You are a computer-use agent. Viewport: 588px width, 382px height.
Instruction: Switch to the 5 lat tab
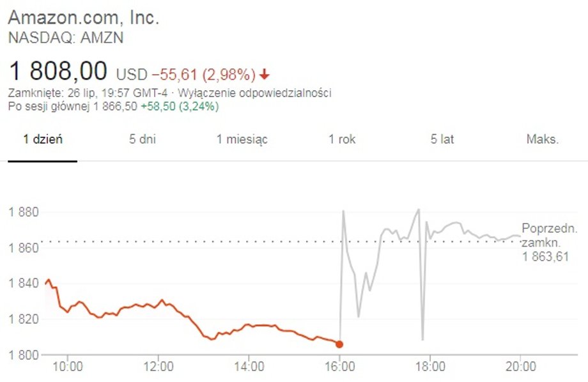pyautogui.click(x=442, y=139)
